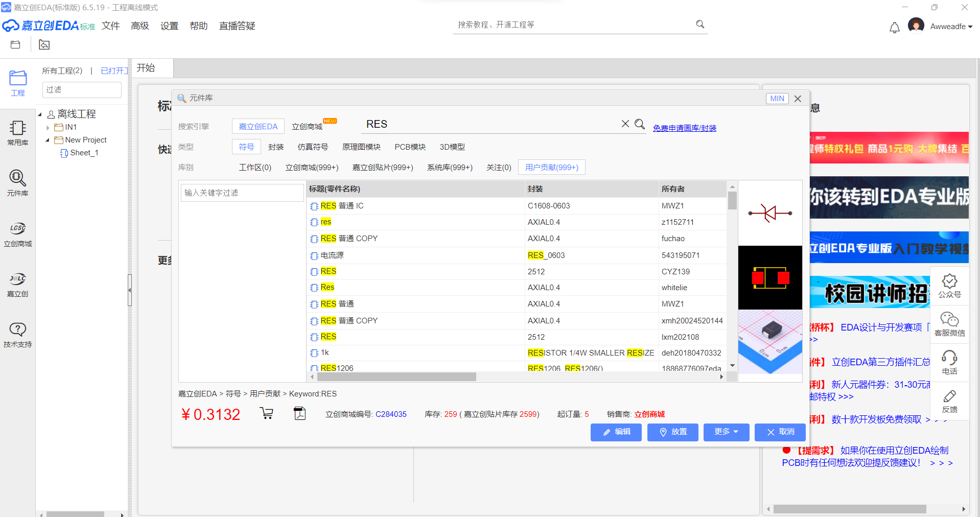Open the 常用库 common library icon

pyautogui.click(x=17, y=133)
